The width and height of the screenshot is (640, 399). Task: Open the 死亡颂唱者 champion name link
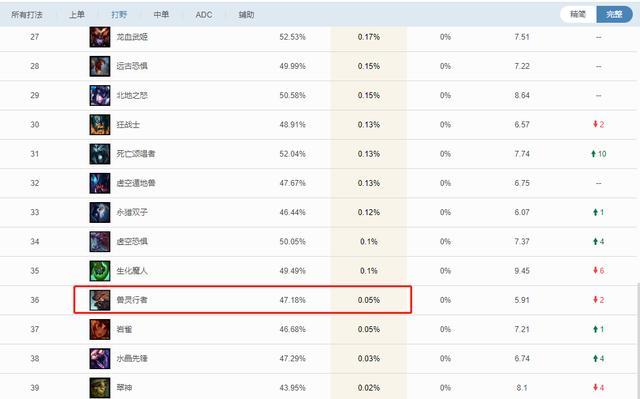click(136, 154)
